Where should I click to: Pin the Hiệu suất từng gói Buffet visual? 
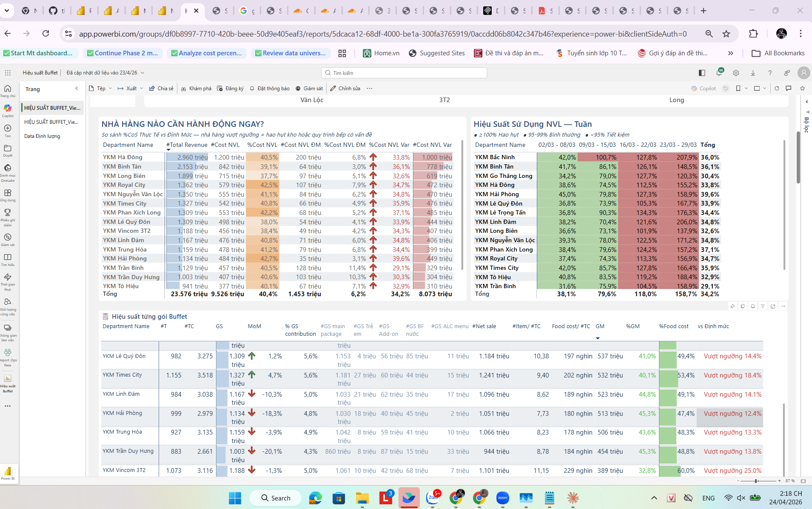732,306
